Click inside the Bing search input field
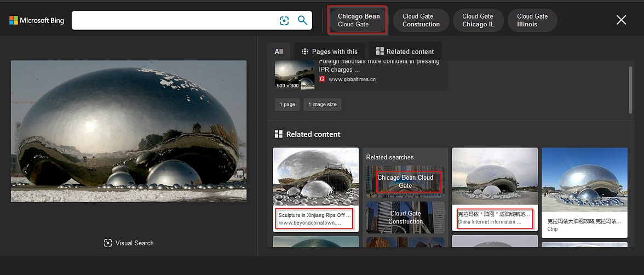 (x=175, y=21)
